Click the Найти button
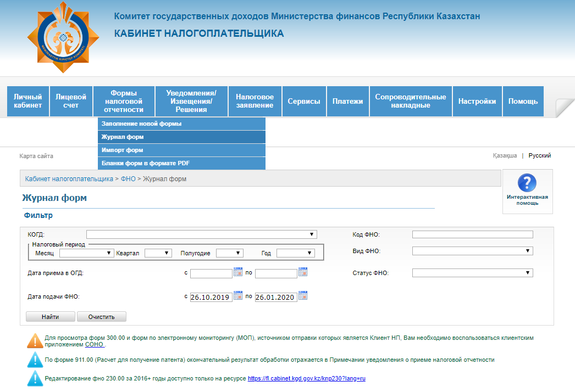 50,317
